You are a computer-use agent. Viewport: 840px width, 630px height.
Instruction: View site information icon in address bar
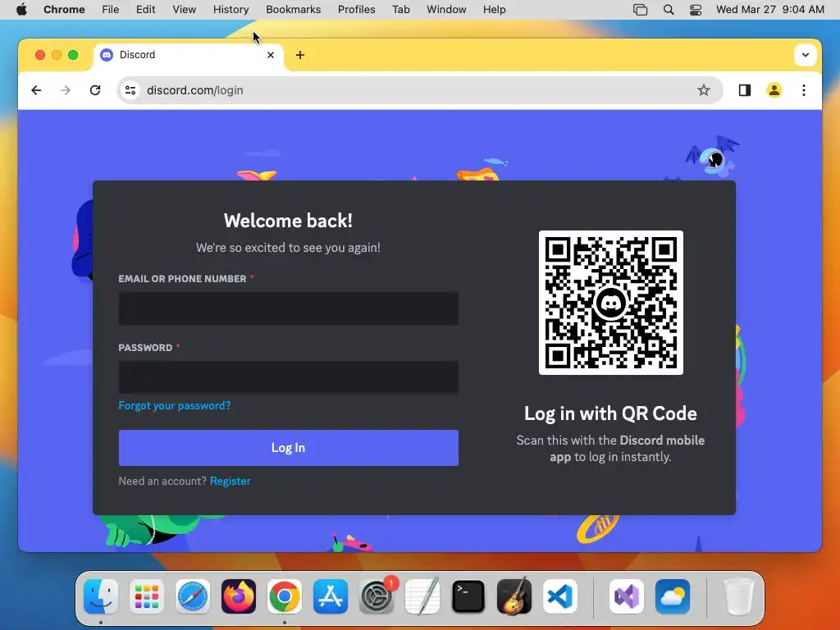[130, 90]
